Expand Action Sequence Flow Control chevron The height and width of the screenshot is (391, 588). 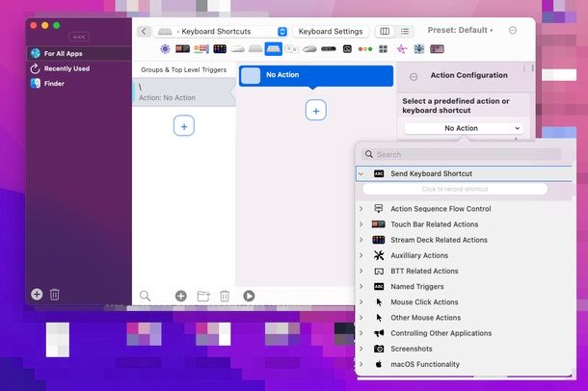click(x=361, y=209)
